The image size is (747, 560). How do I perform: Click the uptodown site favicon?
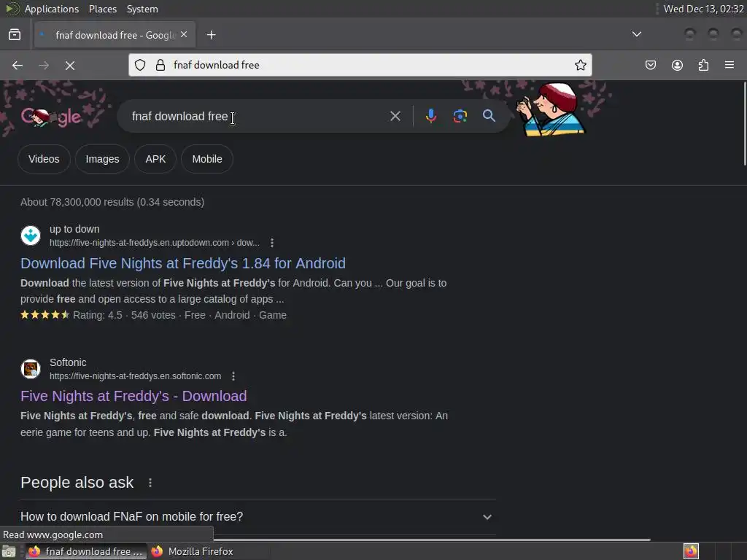31,236
